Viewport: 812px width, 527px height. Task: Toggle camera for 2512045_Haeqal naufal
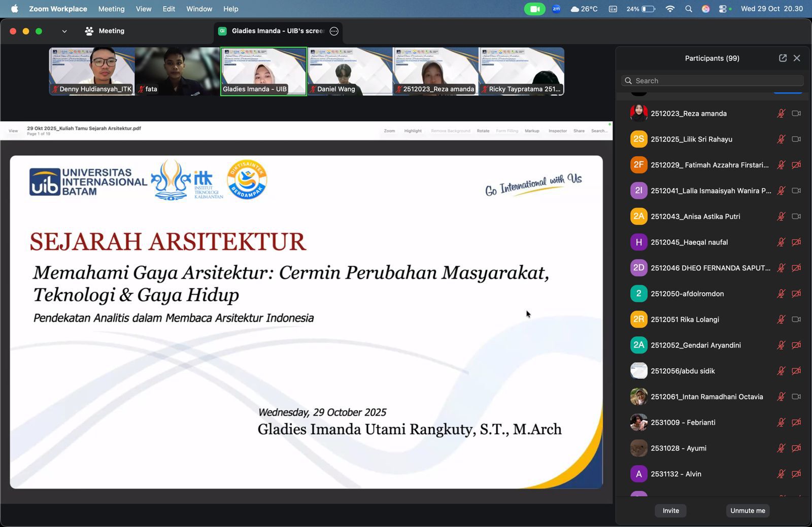coord(796,242)
